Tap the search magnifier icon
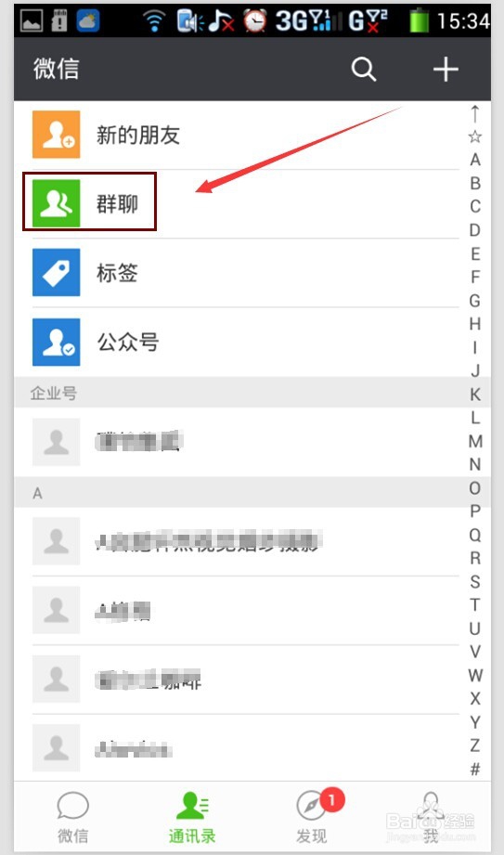This screenshot has height=855, width=504. click(364, 70)
